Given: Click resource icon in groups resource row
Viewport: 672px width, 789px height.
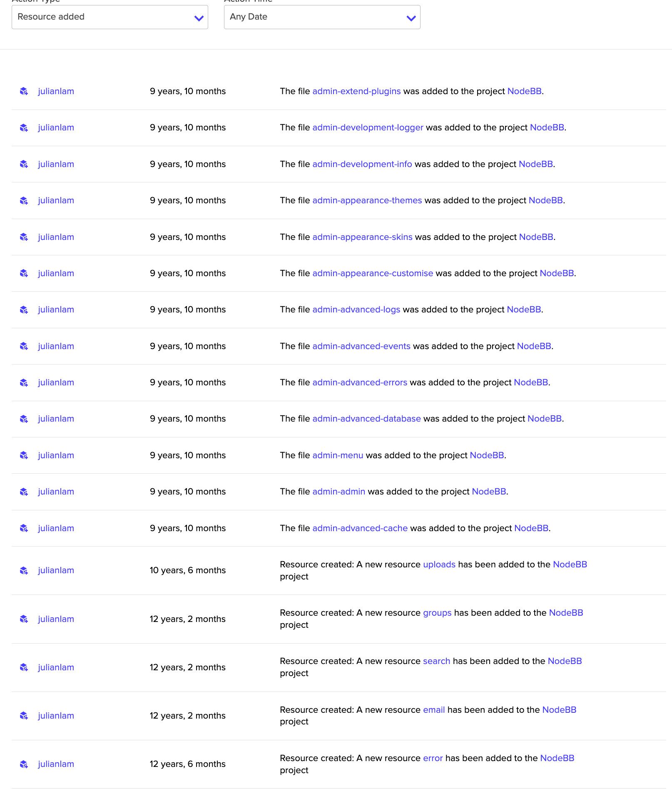Looking at the screenshot, I should 24,619.
